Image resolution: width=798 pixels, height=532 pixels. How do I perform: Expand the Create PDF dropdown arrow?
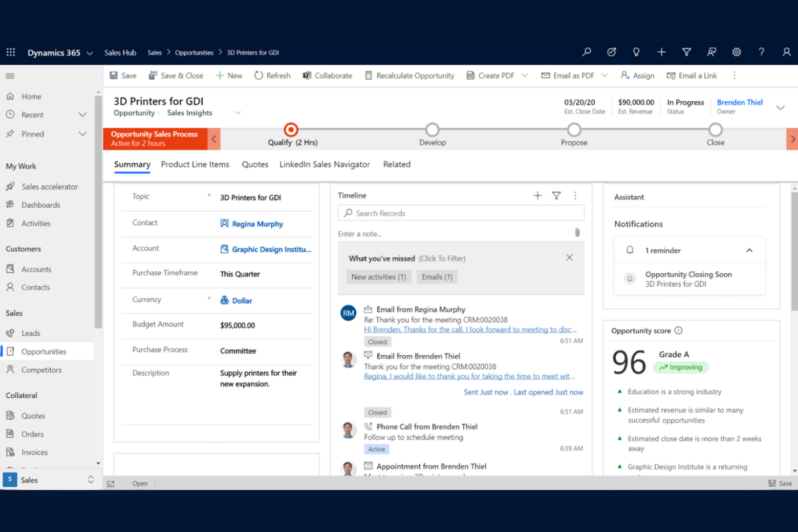525,75
